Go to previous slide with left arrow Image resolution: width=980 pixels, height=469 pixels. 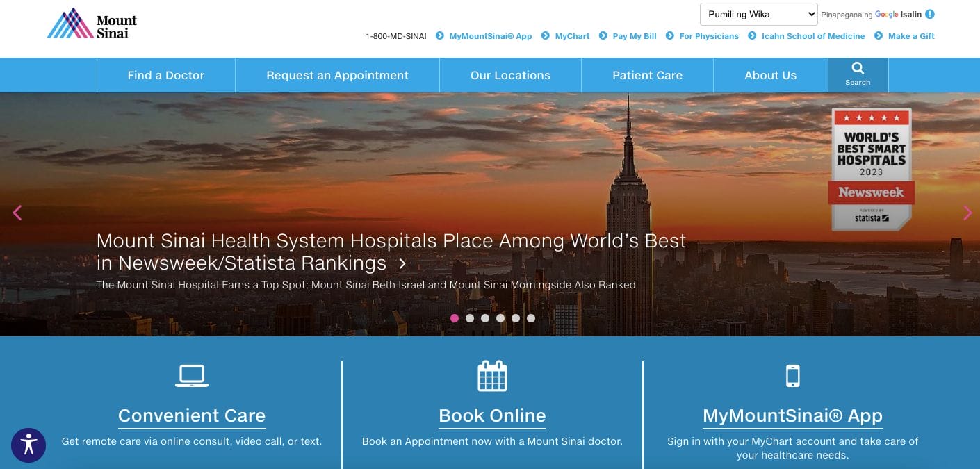tap(17, 213)
